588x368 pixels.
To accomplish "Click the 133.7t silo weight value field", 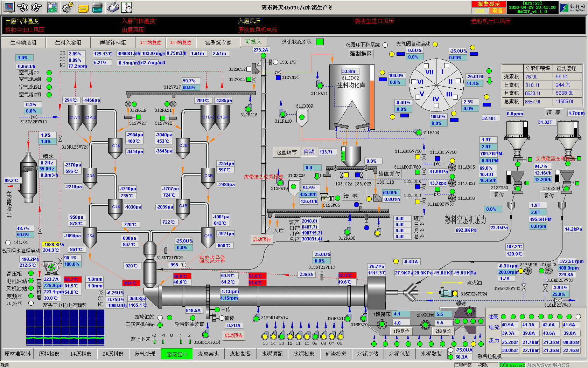I will click(328, 152).
